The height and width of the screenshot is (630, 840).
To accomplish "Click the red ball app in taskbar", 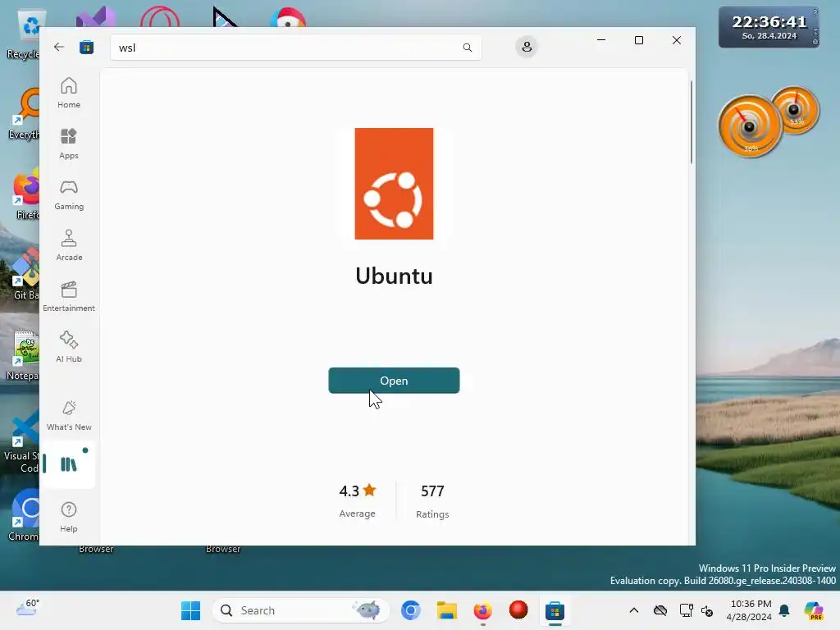I will [x=518, y=610].
